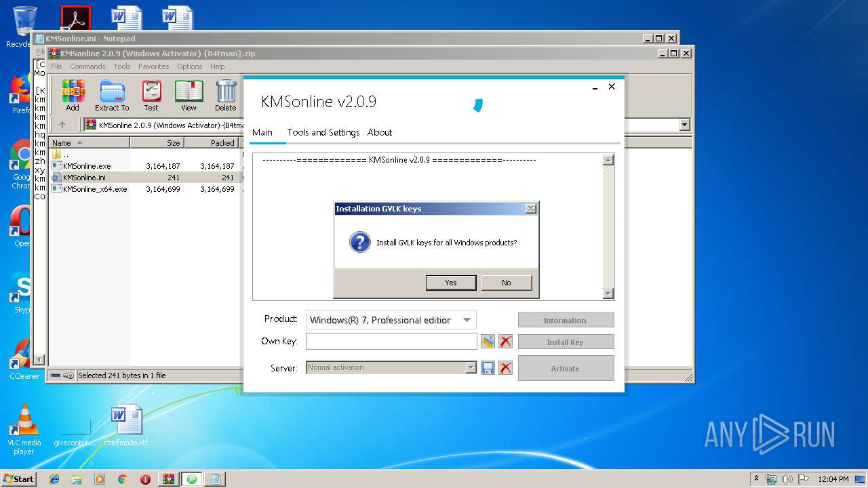Click the Activate button

(x=566, y=368)
